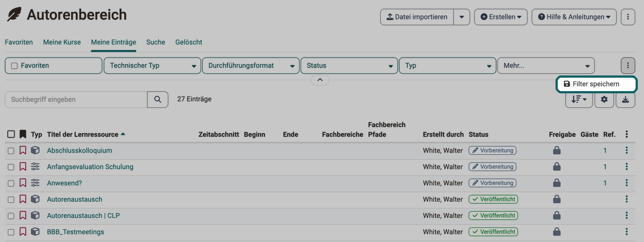Expand the Technischer Typ filter dropdown

pos(152,65)
